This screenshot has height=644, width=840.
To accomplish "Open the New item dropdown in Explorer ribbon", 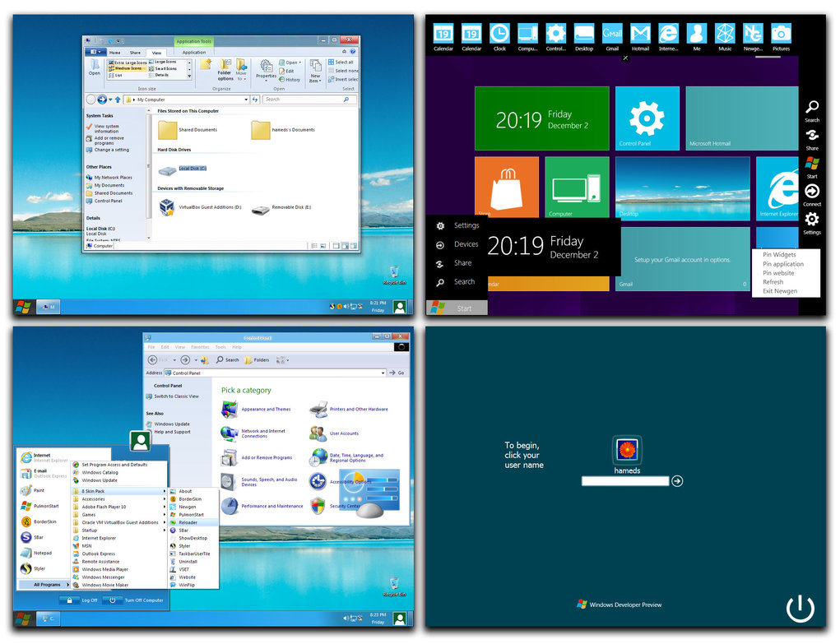I will (316, 71).
